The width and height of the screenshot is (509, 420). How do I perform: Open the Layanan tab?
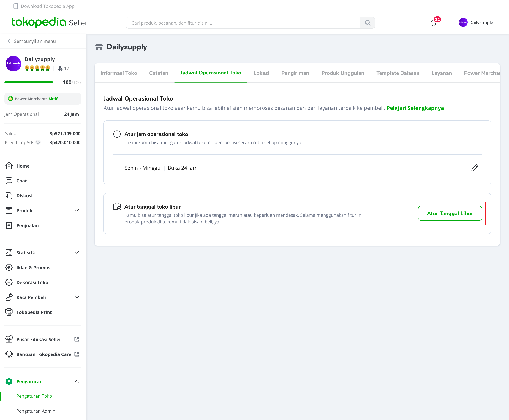tap(441, 73)
